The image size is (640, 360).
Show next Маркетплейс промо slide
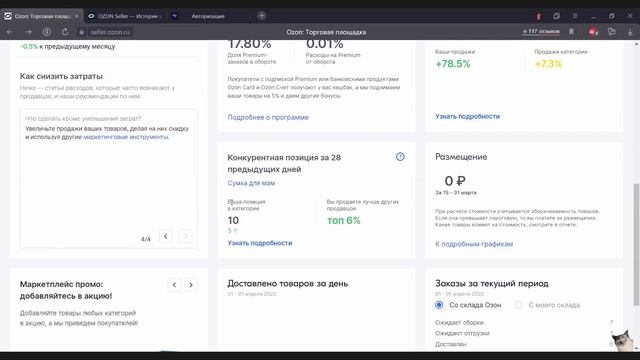[x=191, y=285]
